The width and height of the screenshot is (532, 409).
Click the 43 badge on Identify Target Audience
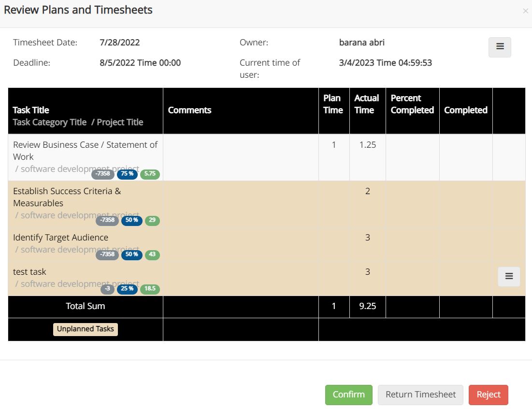click(x=152, y=254)
